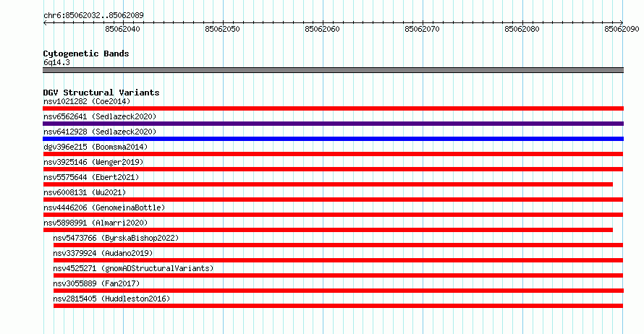
Task: Open nsv5575644 (Ebert2021) label
Action: 91,177
